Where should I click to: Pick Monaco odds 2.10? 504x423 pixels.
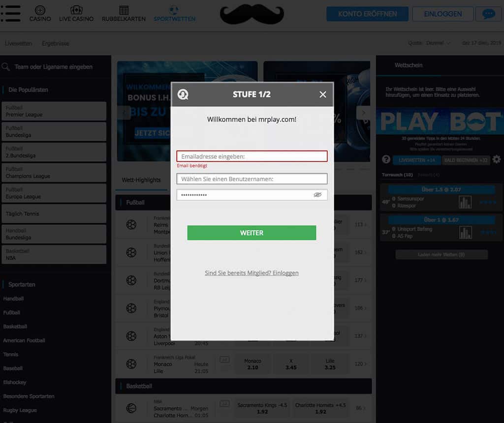tap(252, 364)
